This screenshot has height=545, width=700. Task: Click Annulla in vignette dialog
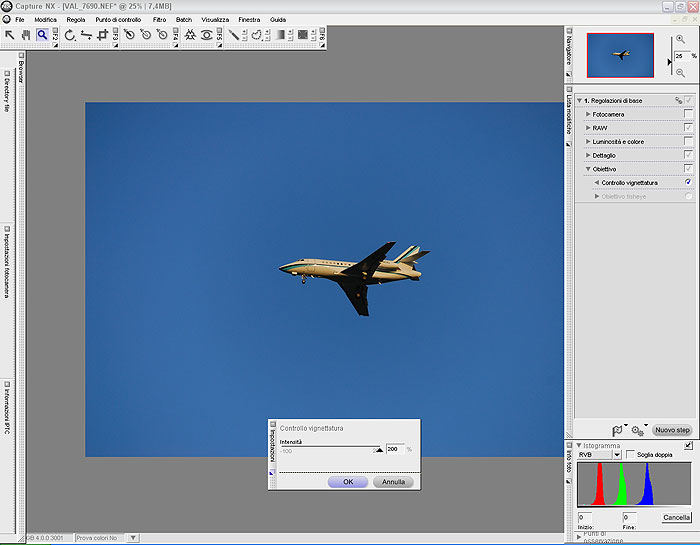pyautogui.click(x=393, y=482)
